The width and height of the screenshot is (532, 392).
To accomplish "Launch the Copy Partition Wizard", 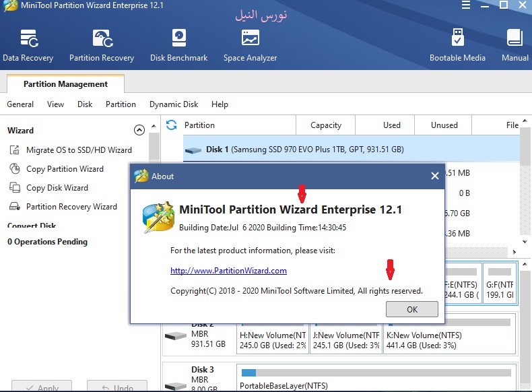I will 64,169.
